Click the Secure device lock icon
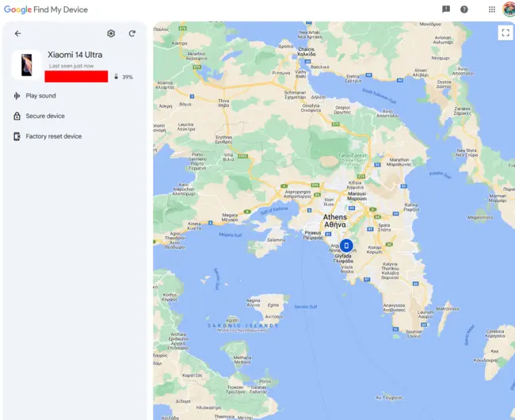Screen dimensions: 515x420 click(17, 116)
